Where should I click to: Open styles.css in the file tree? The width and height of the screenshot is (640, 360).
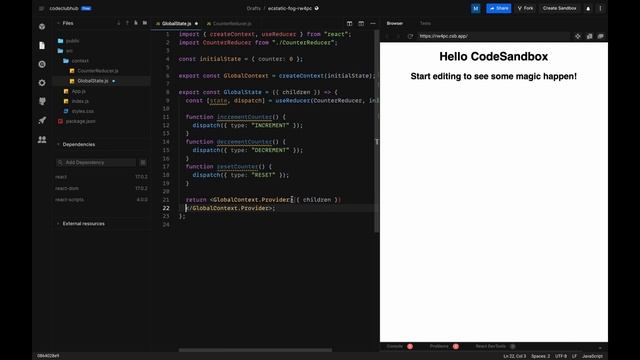coord(82,111)
